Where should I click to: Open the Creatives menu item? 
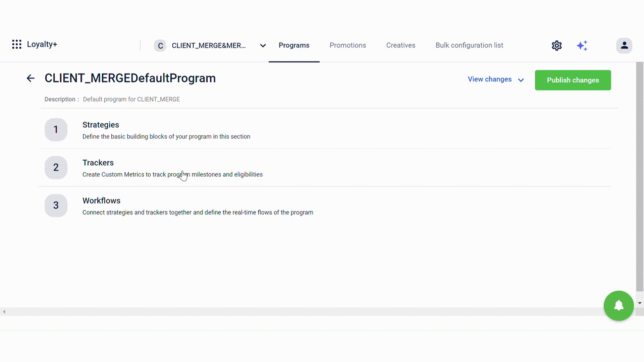click(401, 45)
